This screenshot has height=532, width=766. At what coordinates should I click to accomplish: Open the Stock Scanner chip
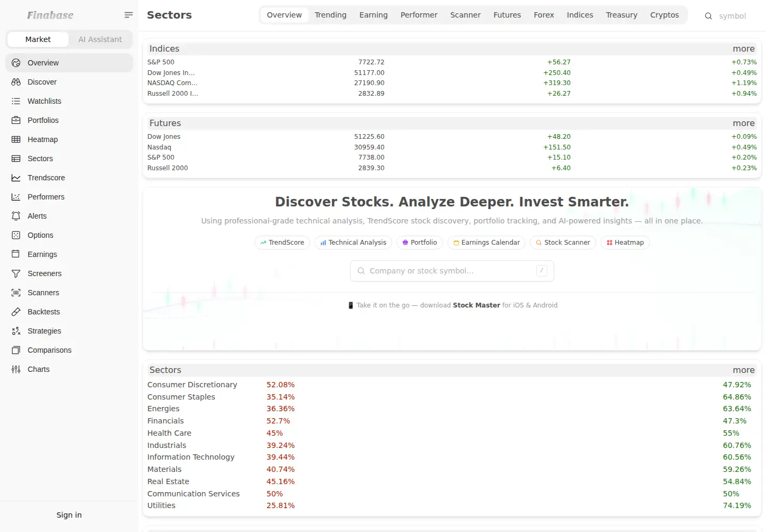pos(563,243)
